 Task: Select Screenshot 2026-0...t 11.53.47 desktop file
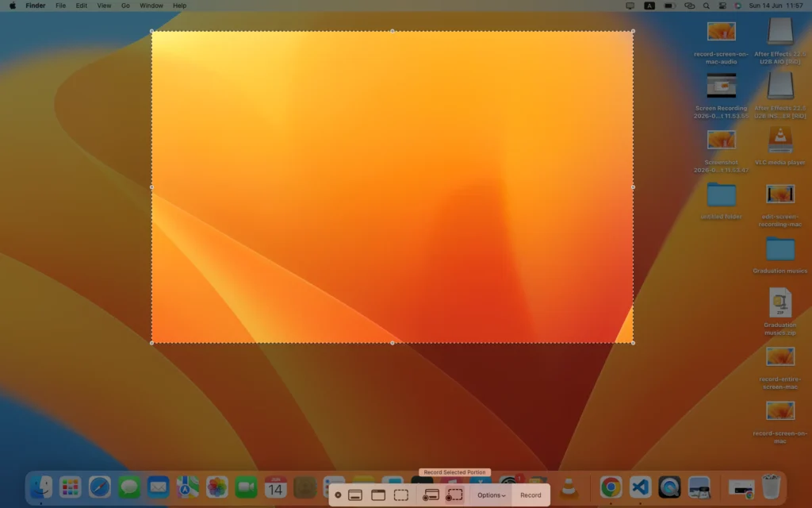(721, 140)
